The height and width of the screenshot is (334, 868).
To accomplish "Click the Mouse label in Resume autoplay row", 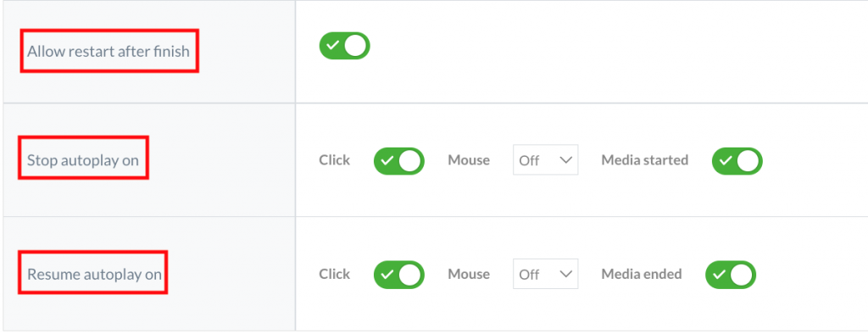I will tap(469, 274).
